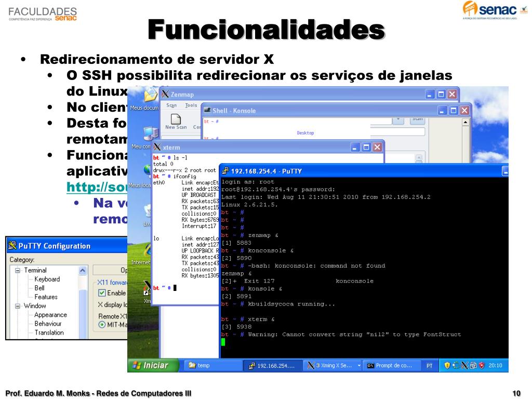Open Internet Explorer desktop icon
532x399 pixels.
click(148, 251)
